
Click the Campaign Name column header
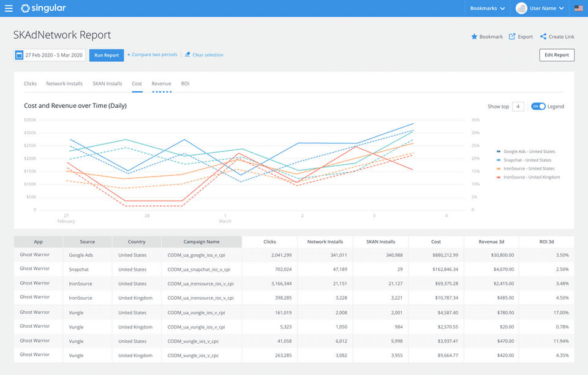tap(202, 242)
